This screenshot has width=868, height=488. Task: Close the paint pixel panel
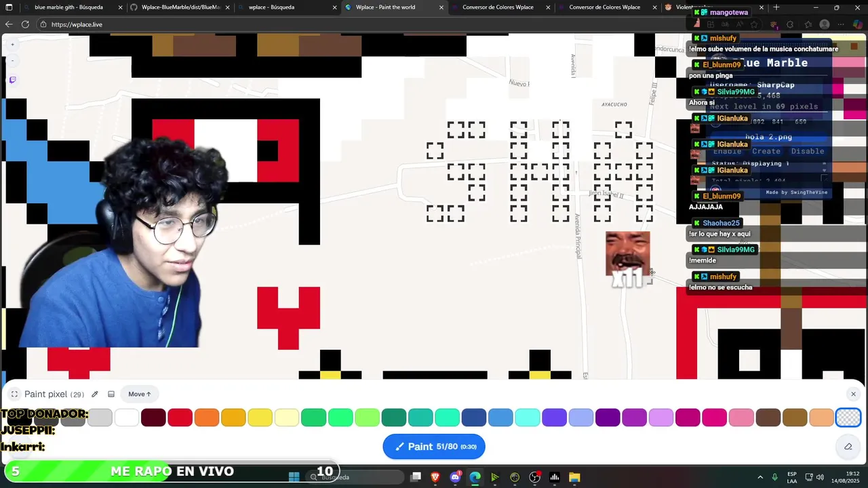pyautogui.click(x=853, y=394)
